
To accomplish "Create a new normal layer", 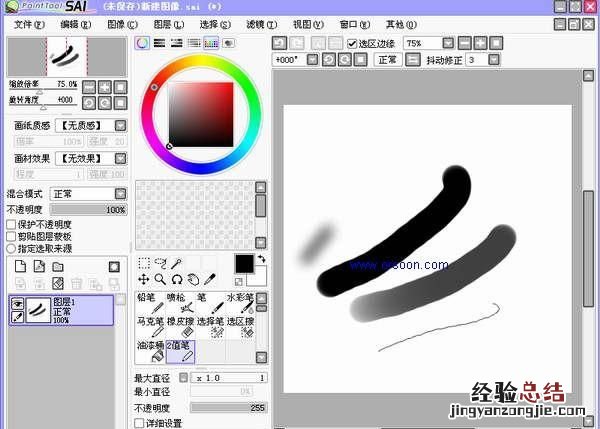I will (x=20, y=266).
